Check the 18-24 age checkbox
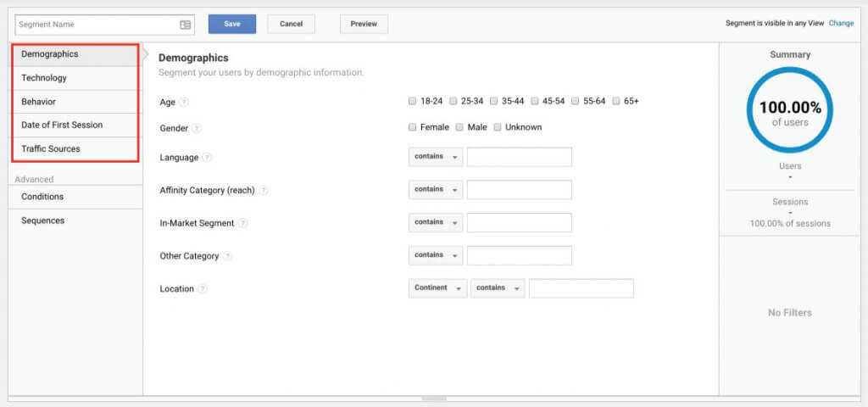868x407 pixels. [412, 102]
